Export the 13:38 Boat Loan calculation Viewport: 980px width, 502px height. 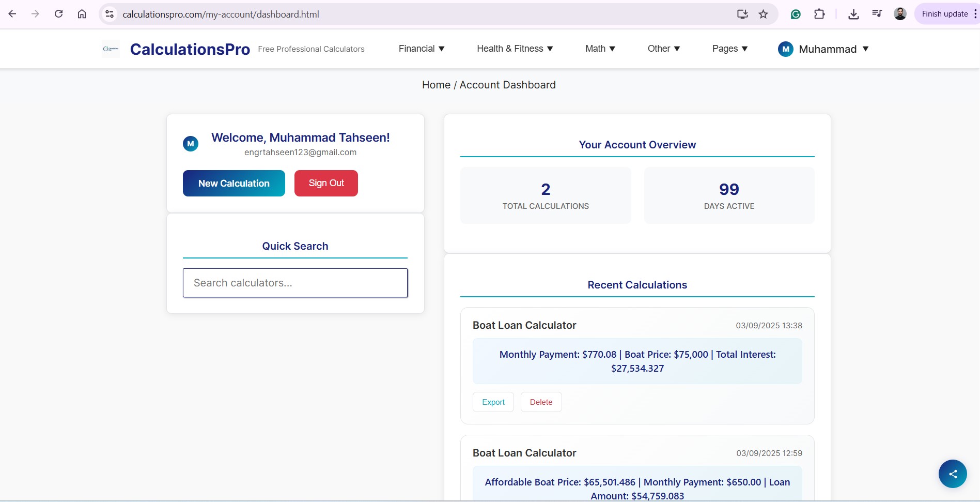(493, 402)
